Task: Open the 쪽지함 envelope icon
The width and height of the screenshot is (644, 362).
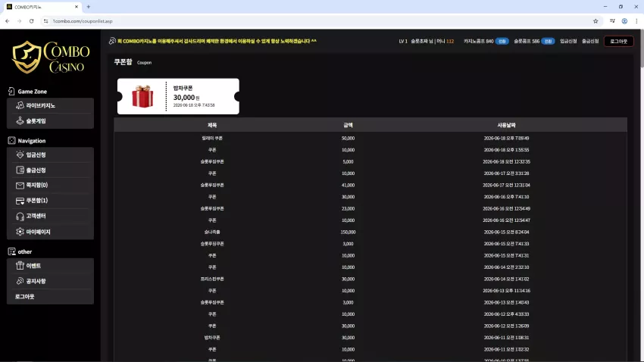Action: point(20,186)
